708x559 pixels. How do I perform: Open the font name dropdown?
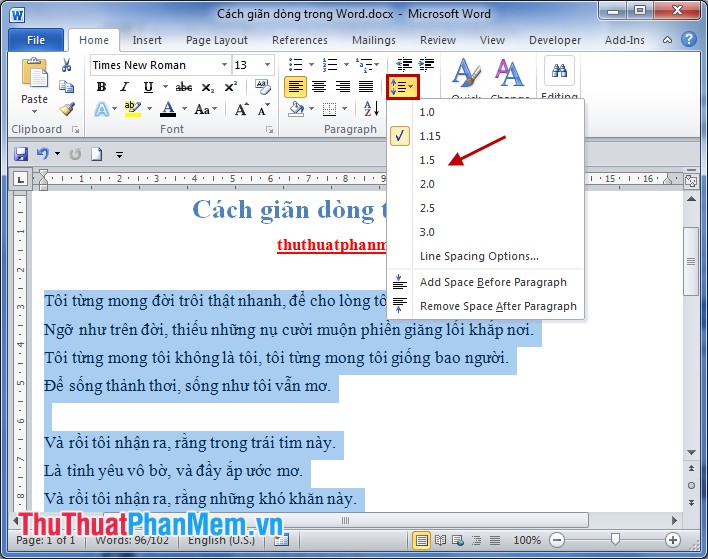(224, 65)
